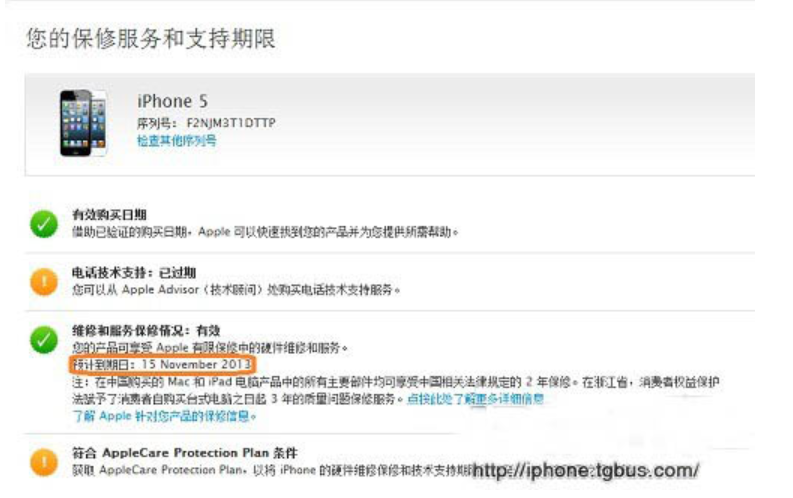Click the orange warning icon beside AppleCare Protection Plan
Viewport: 793px width, 498px height.
click(x=44, y=462)
